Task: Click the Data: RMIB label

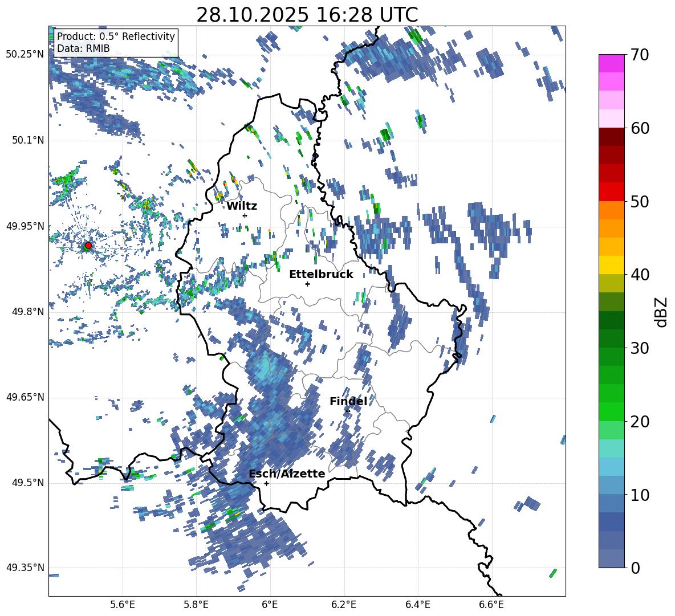Action: (83, 48)
